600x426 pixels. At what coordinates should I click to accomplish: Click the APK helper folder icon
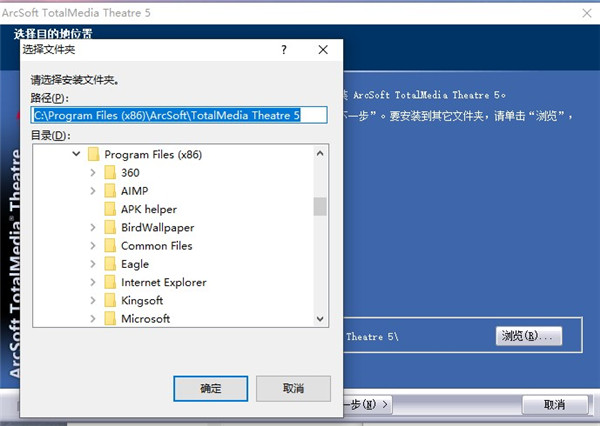point(110,209)
